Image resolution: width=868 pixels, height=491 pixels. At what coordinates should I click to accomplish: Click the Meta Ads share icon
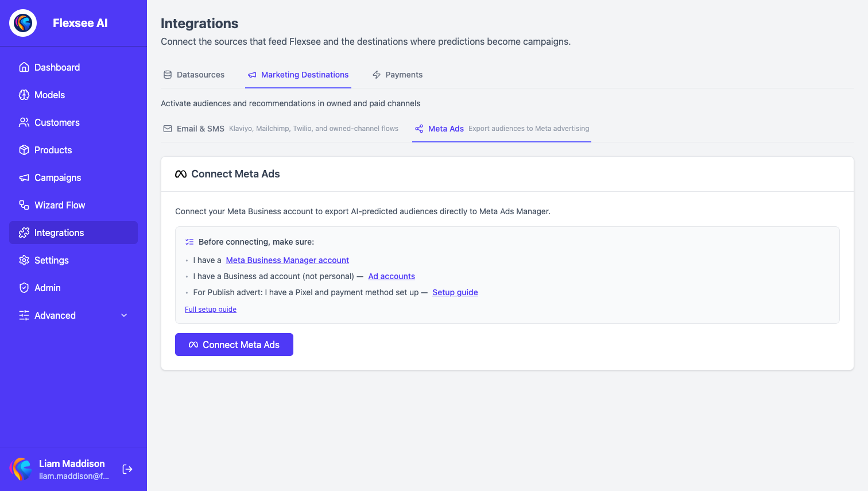pos(419,129)
